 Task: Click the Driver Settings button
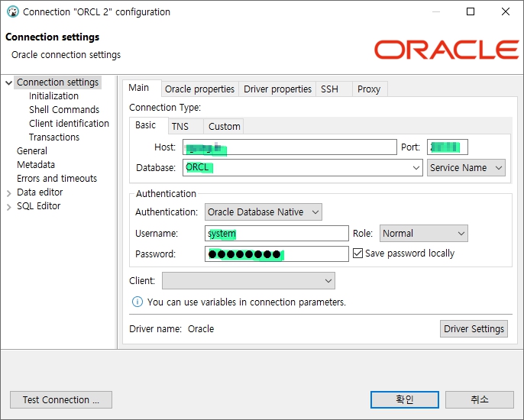point(474,329)
